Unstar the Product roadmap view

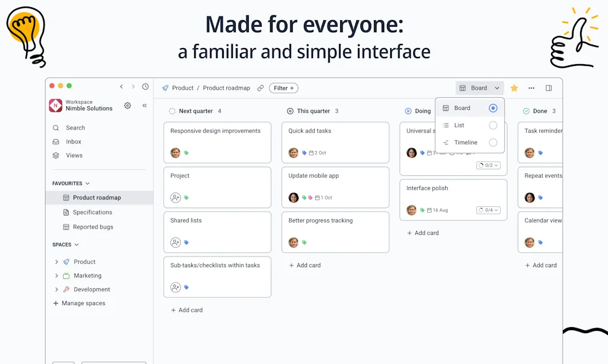[x=514, y=87]
